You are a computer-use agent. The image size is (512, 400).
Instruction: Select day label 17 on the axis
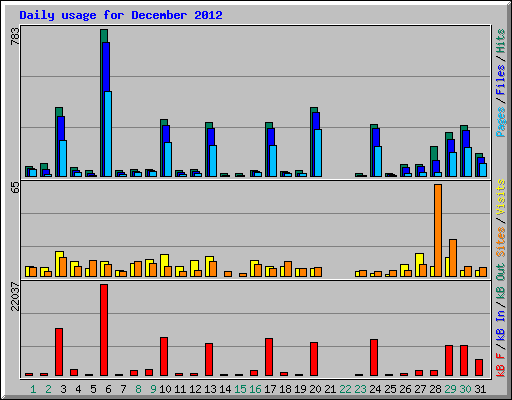pyautogui.click(x=270, y=389)
